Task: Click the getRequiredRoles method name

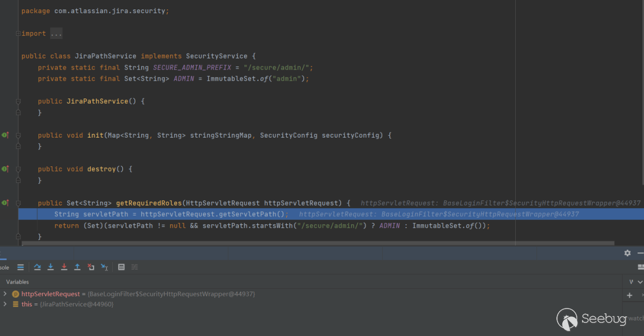Action: pyautogui.click(x=148, y=203)
